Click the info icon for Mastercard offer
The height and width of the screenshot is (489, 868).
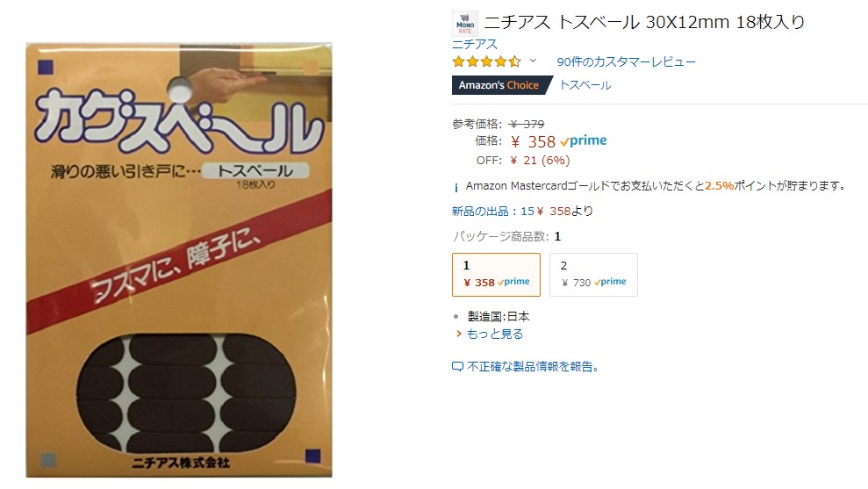pos(456,187)
